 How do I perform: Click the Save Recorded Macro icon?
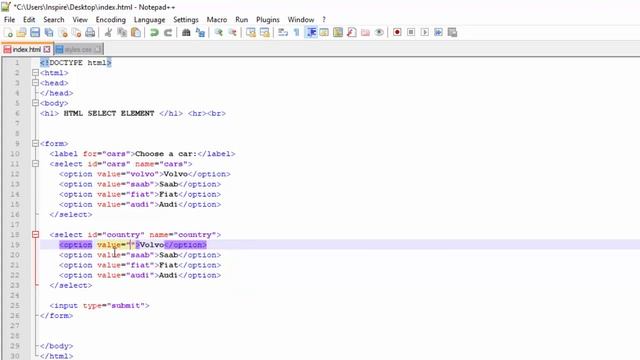(x=452, y=33)
